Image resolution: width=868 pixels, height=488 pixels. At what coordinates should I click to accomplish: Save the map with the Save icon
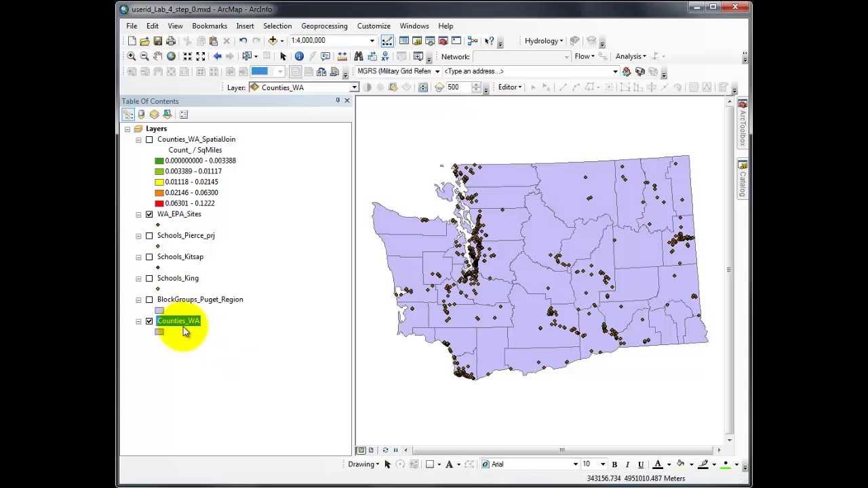[157, 41]
